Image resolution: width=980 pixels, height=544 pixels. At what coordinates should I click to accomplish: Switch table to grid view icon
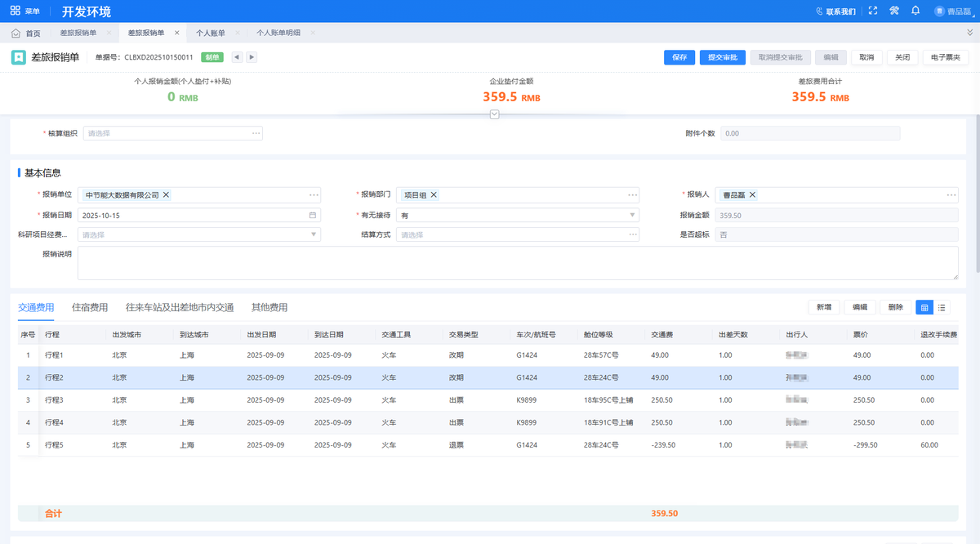tap(924, 307)
